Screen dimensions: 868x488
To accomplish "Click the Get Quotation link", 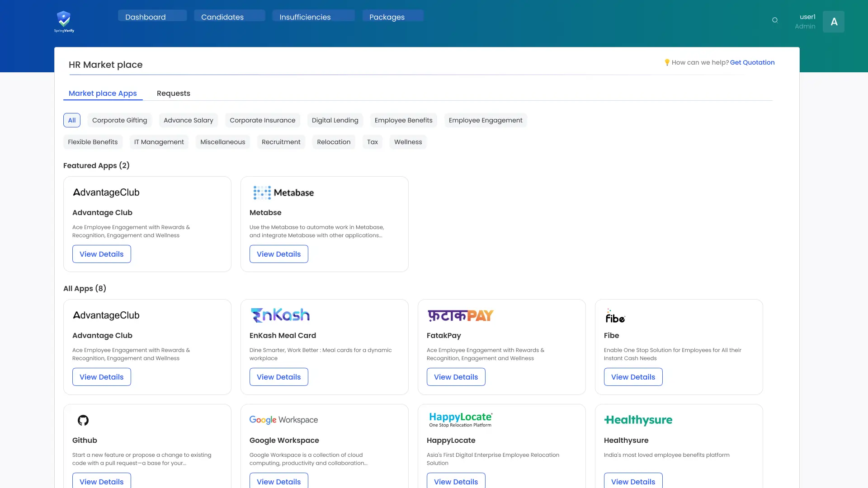I will click(752, 62).
